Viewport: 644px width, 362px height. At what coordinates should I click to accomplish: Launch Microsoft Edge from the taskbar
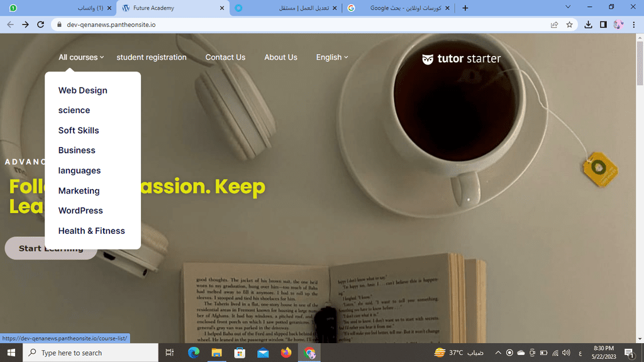[x=194, y=353]
